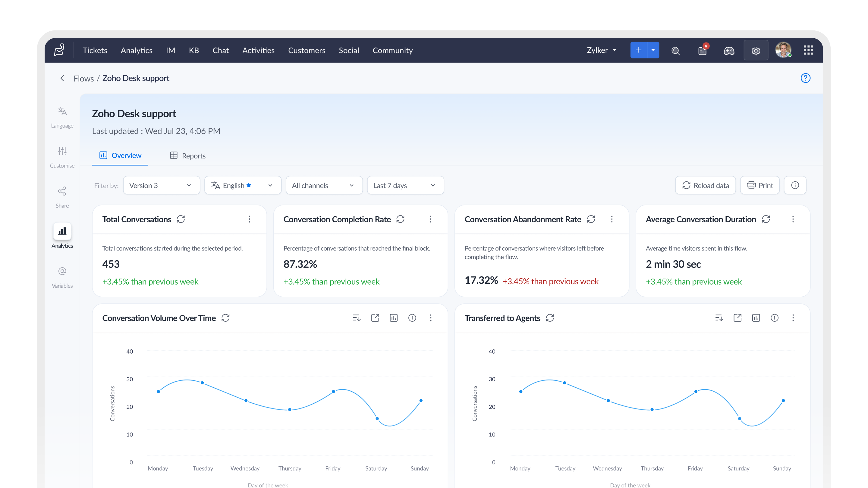The height and width of the screenshot is (488, 868).
Task: Open the Last 7 days dropdown
Action: 405,185
